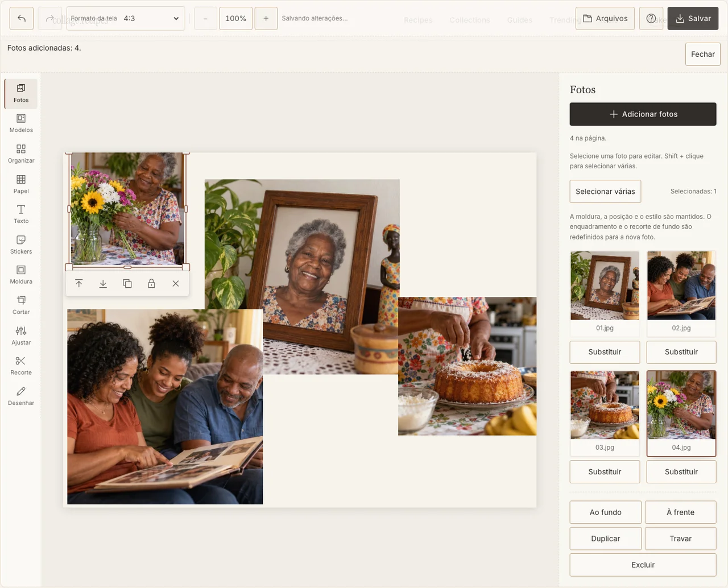
Task: Open the Papel background tool
Action: point(21,184)
